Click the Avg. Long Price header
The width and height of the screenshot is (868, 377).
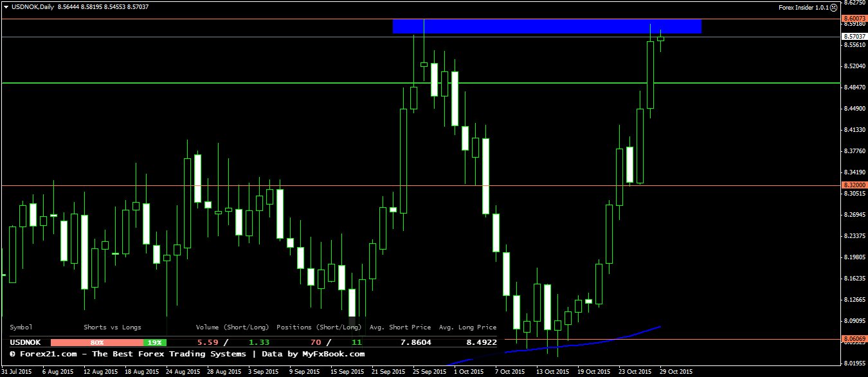467,327
